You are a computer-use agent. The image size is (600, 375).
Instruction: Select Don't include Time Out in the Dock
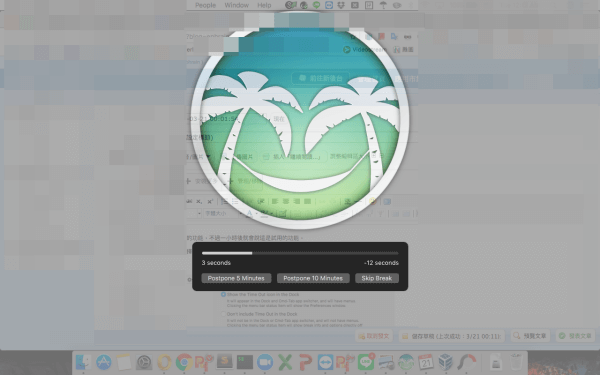(223, 314)
